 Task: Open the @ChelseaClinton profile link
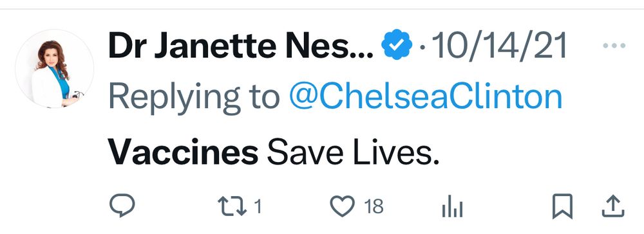(x=426, y=97)
